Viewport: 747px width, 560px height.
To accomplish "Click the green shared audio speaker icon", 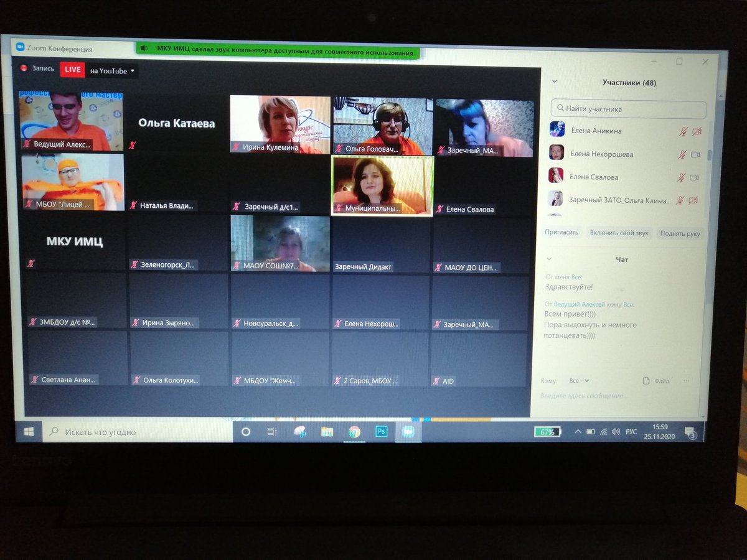I will [x=144, y=48].
